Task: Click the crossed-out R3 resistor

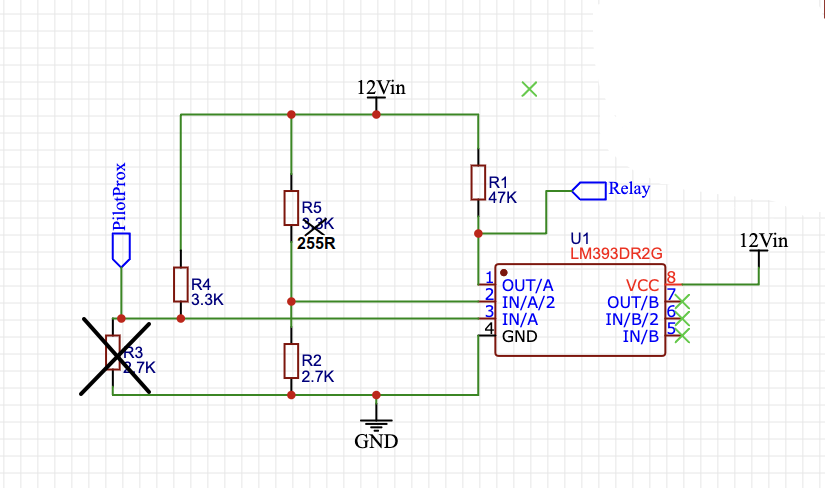Action: (114, 352)
